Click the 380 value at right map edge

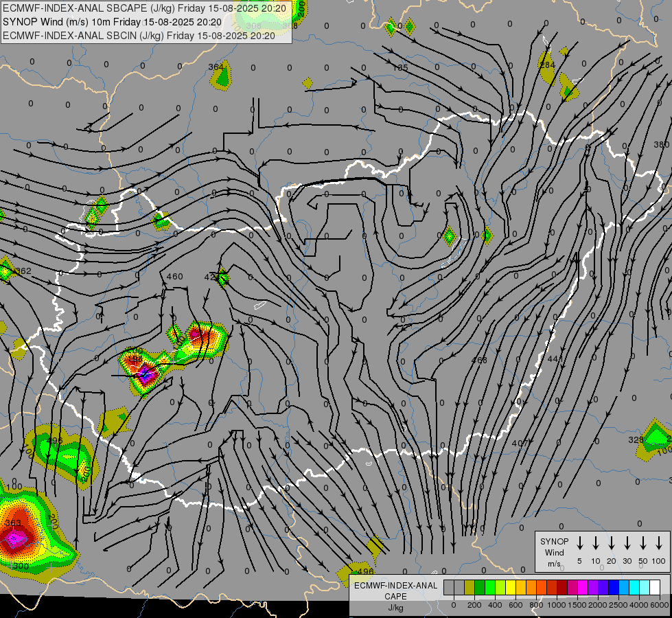point(661,145)
